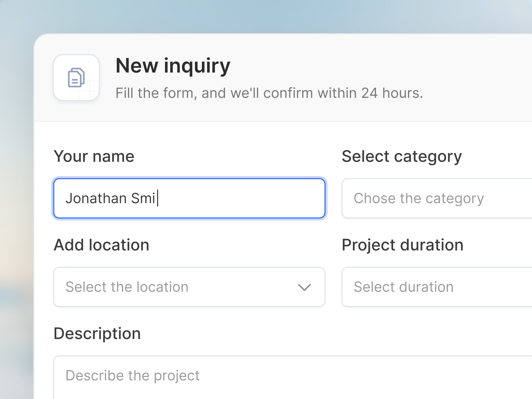Click the Fill the form subtitle text
This screenshot has height=399, width=532.
pos(269,93)
